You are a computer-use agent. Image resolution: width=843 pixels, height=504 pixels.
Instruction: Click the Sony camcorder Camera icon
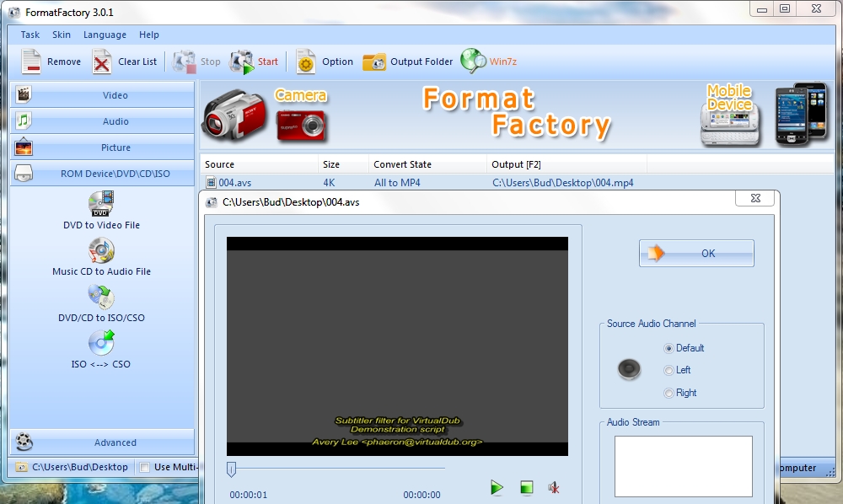[234, 115]
